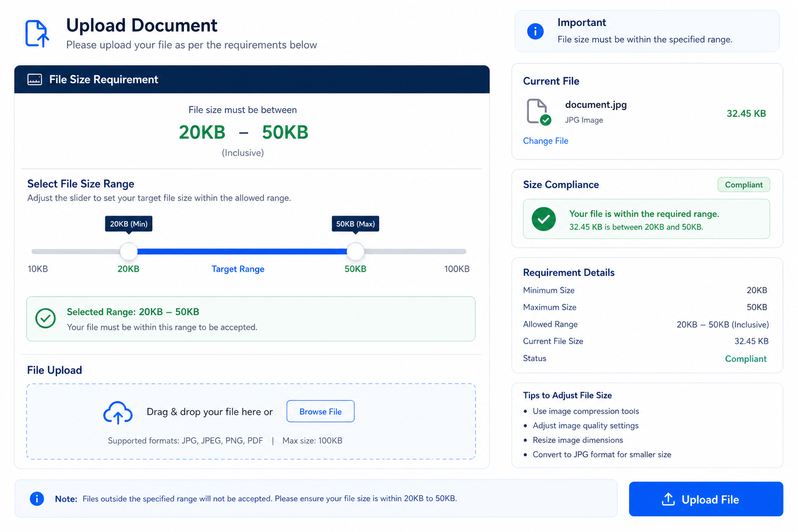
Task: Click the Target Range label under slider
Action: coord(238,269)
